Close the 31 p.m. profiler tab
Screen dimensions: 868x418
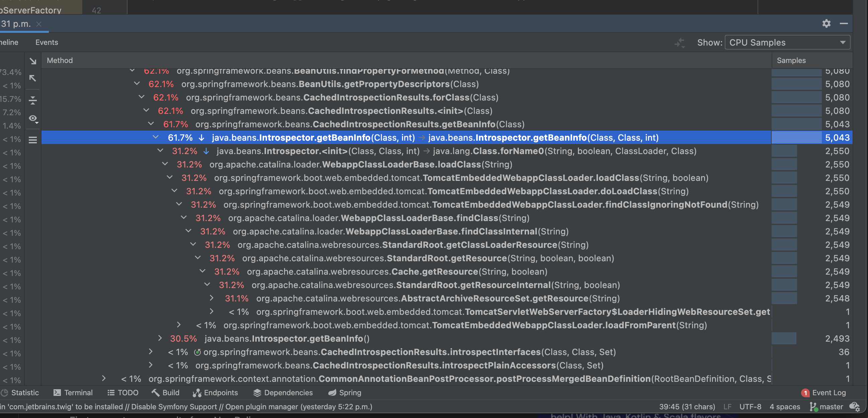click(39, 24)
